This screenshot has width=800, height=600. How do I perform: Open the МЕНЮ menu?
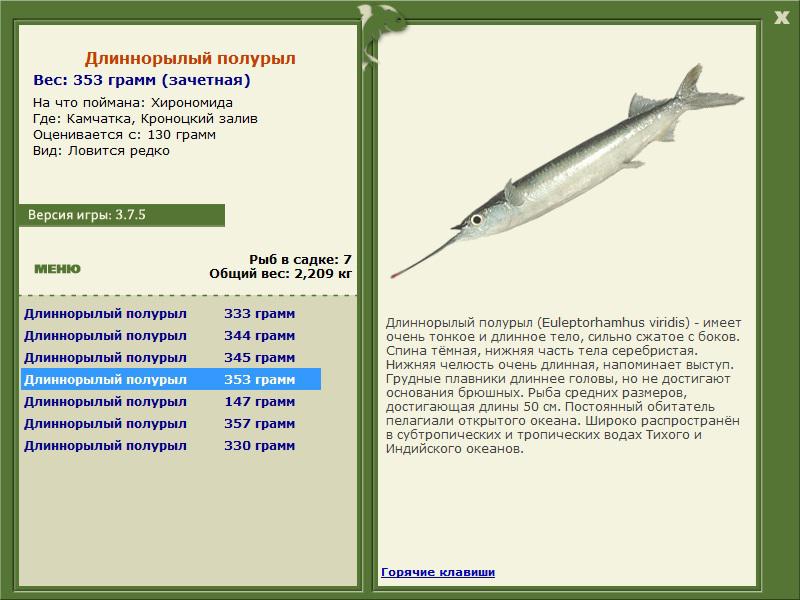(x=57, y=269)
